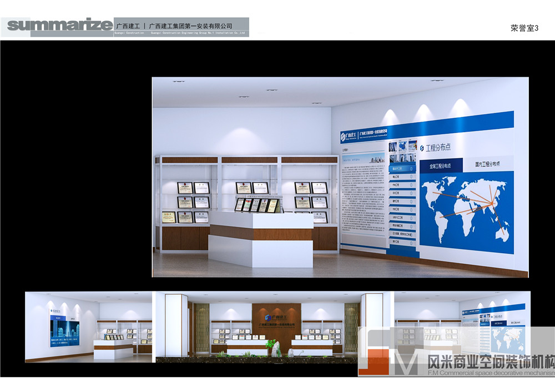Click the top-left certificate in the left cabinet
The width and height of the screenshot is (555, 392).
[185, 188]
